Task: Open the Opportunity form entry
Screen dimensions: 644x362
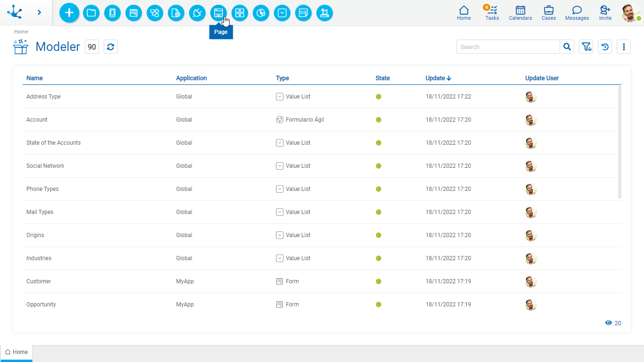Action: (322, 304)
